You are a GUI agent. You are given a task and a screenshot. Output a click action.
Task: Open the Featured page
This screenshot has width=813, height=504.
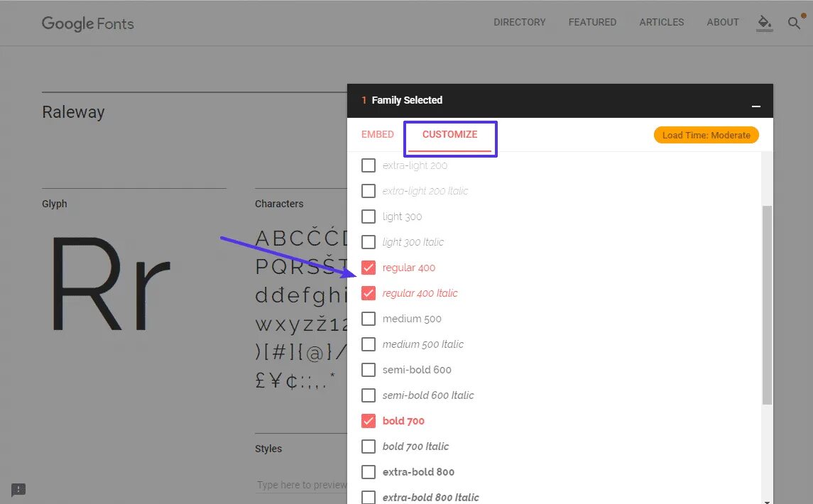click(x=592, y=22)
